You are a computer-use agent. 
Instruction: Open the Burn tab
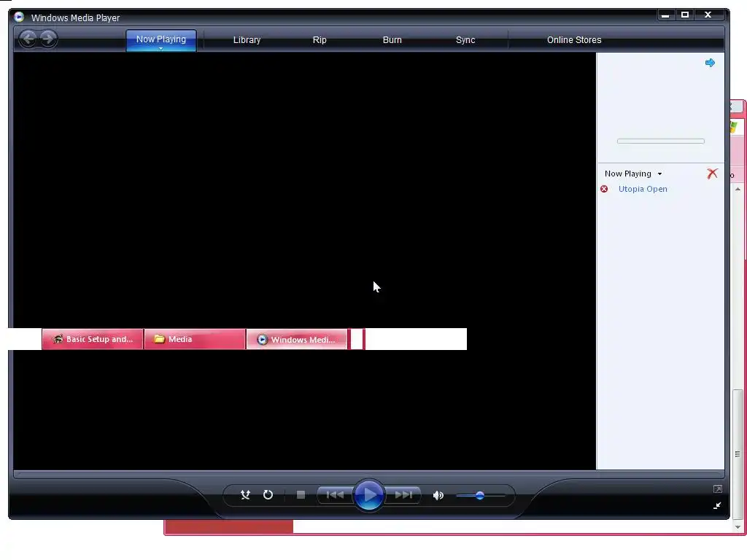tap(392, 40)
